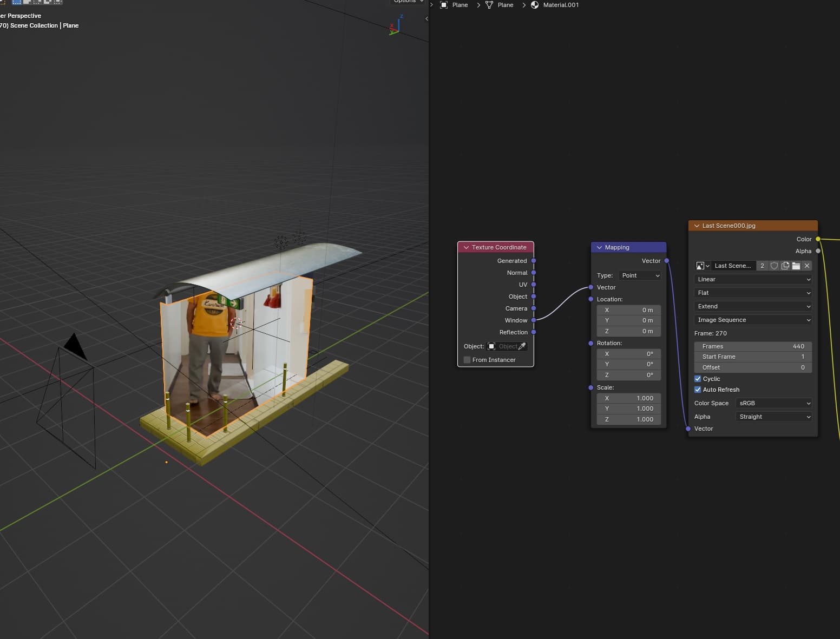Toggle fake user shield for Last Scene image

[774, 266]
